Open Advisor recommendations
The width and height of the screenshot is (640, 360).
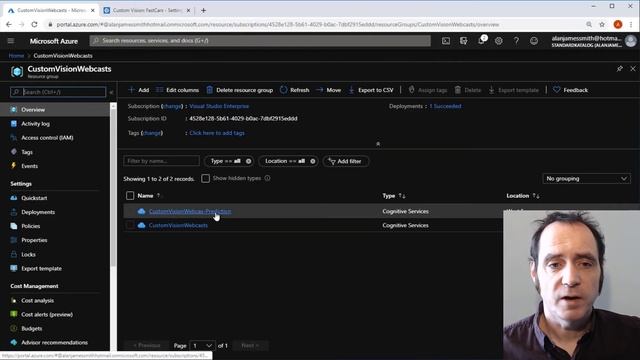click(x=55, y=343)
